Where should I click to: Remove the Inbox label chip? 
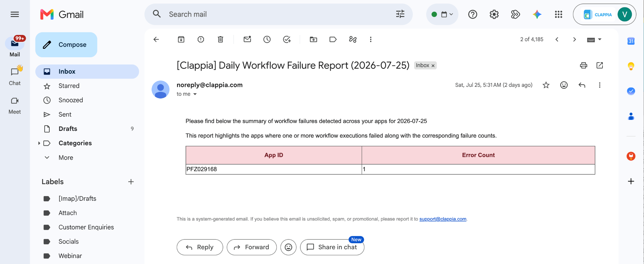coord(433,66)
